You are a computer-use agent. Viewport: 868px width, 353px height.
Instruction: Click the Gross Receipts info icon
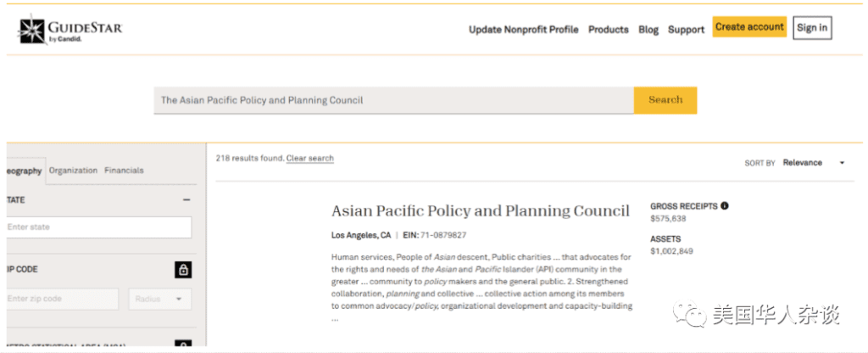725,205
